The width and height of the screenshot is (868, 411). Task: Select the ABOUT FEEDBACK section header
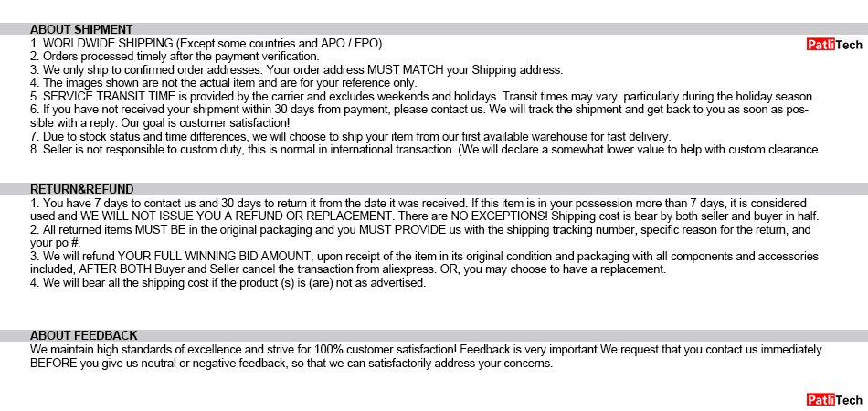click(84, 336)
